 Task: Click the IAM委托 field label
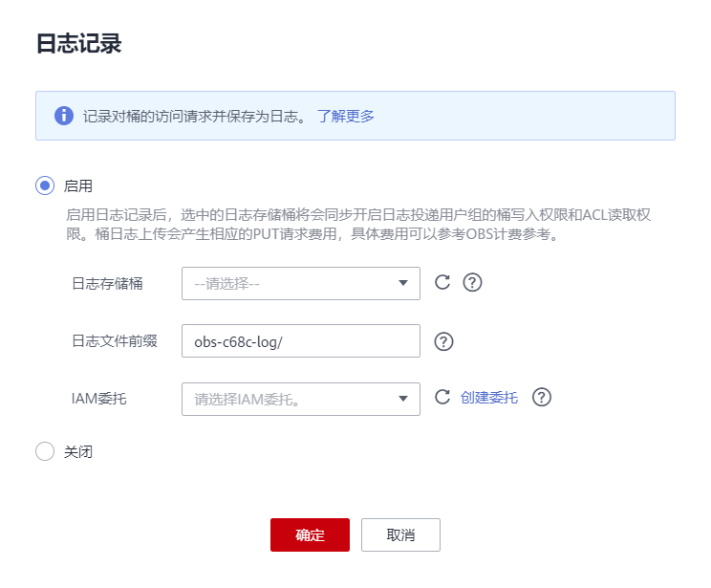(x=98, y=399)
